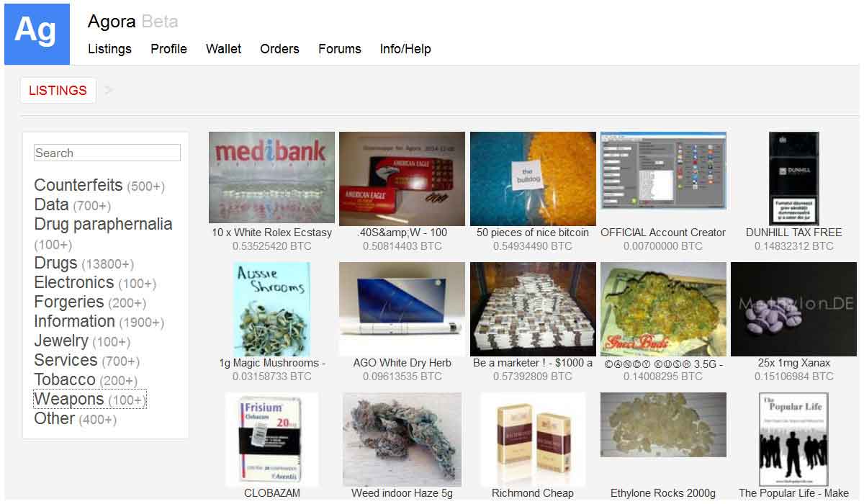Open the Info/Help page
This screenshot has width=864, height=504.
point(405,49)
